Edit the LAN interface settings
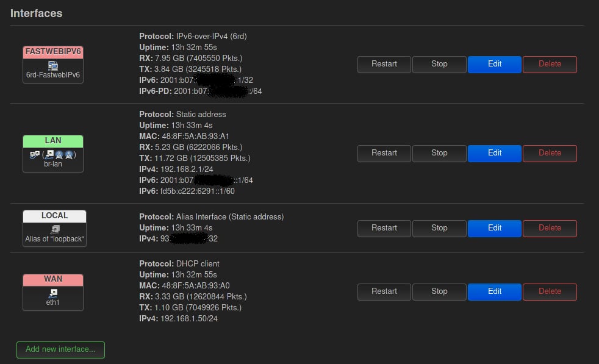Viewport: 599px width, 364px height. pyautogui.click(x=494, y=153)
